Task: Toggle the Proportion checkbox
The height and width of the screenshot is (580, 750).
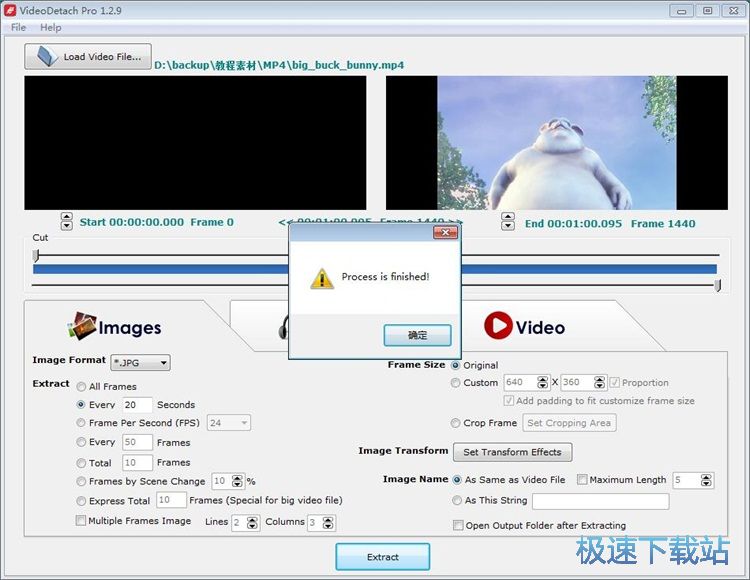Action: pos(615,382)
